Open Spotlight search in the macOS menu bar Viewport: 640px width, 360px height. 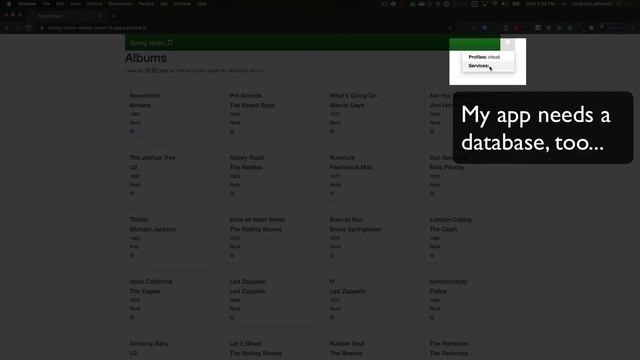[x=619, y=4]
